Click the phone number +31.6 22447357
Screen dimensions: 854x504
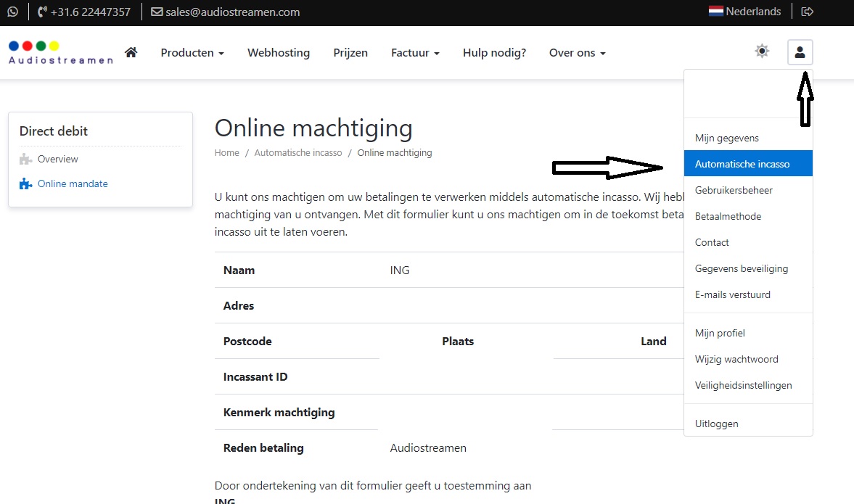[x=90, y=12]
